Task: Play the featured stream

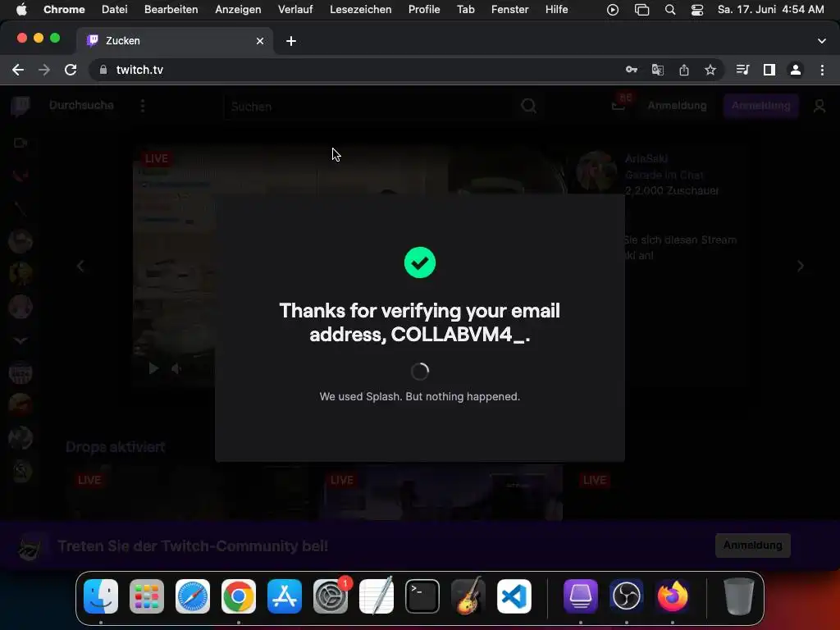Action: point(153,368)
